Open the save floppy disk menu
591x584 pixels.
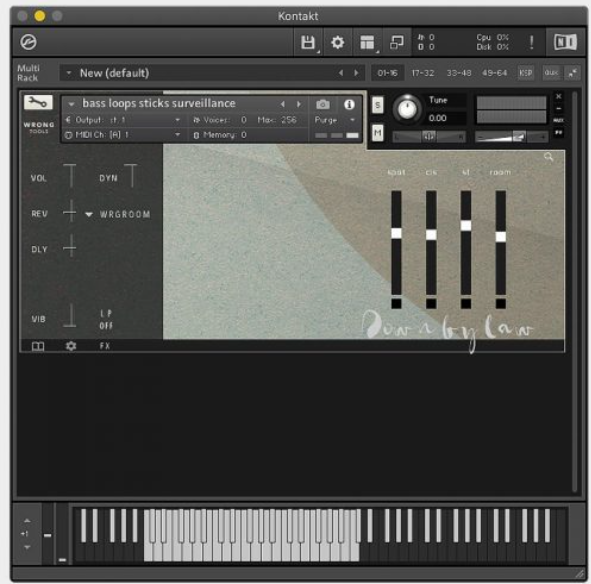coord(308,42)
